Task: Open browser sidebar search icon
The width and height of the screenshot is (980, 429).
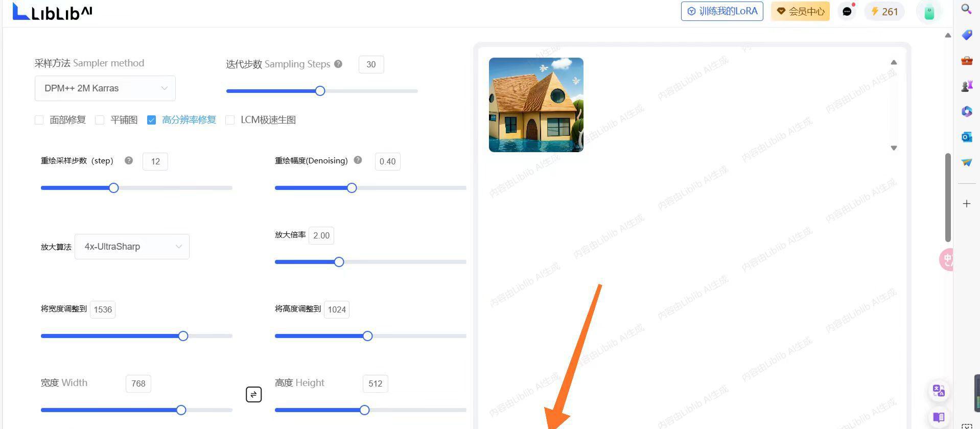Action: (x=966, y=9)
